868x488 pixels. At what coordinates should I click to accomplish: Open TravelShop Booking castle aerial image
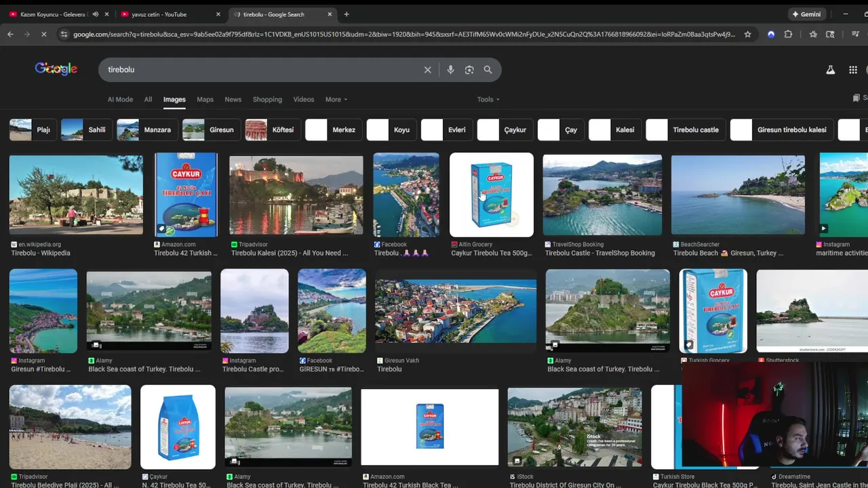click(x=602, y=195)
